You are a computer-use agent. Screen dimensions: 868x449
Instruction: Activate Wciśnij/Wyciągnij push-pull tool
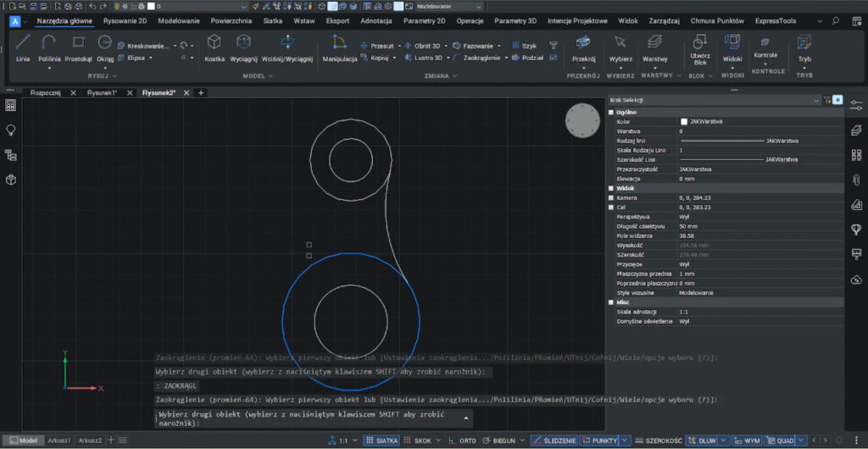pyautogui.click(x=287, y=48)
